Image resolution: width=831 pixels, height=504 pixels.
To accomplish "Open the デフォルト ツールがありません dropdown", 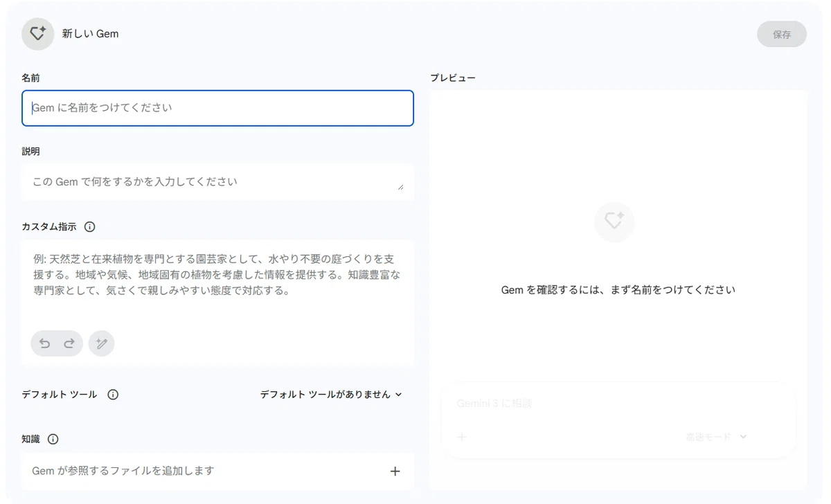I will [x=331, y=395].
